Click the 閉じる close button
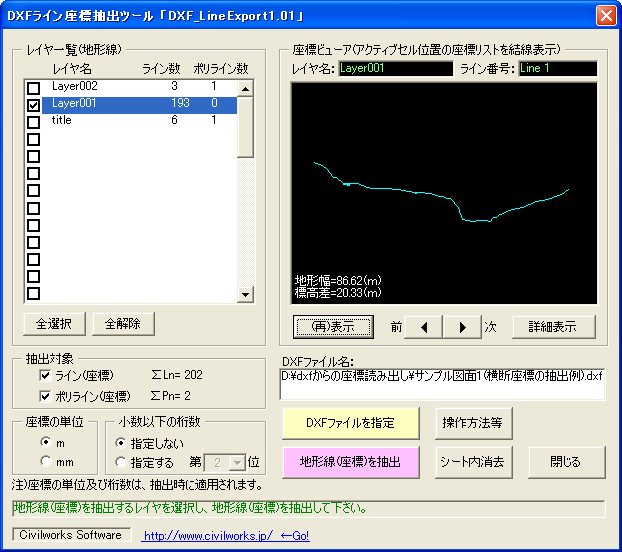 pos(566,462)
